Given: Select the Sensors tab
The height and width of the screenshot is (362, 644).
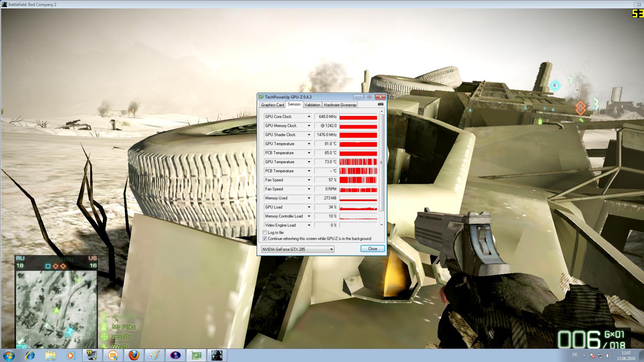Looking at the screenshot, I should [294, 105].
